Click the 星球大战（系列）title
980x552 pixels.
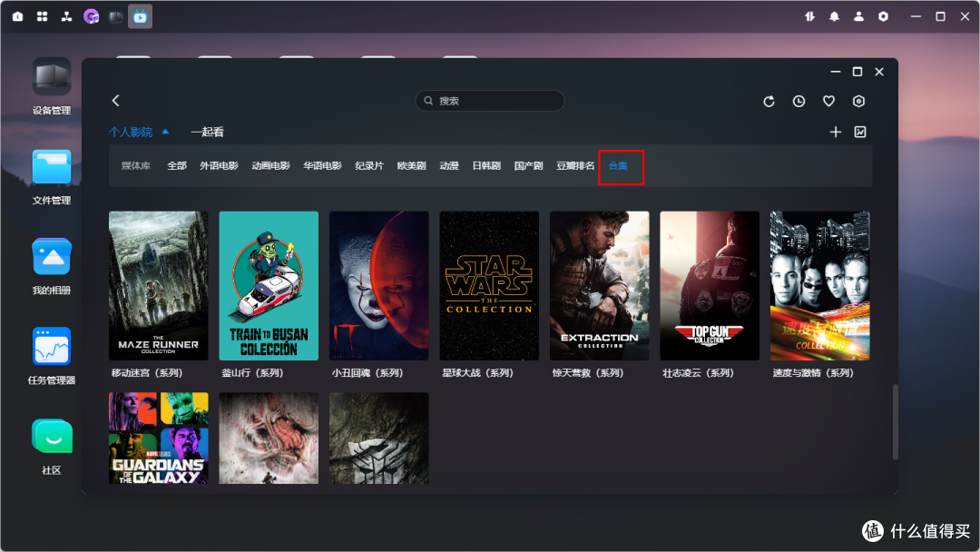click(477, 373)
